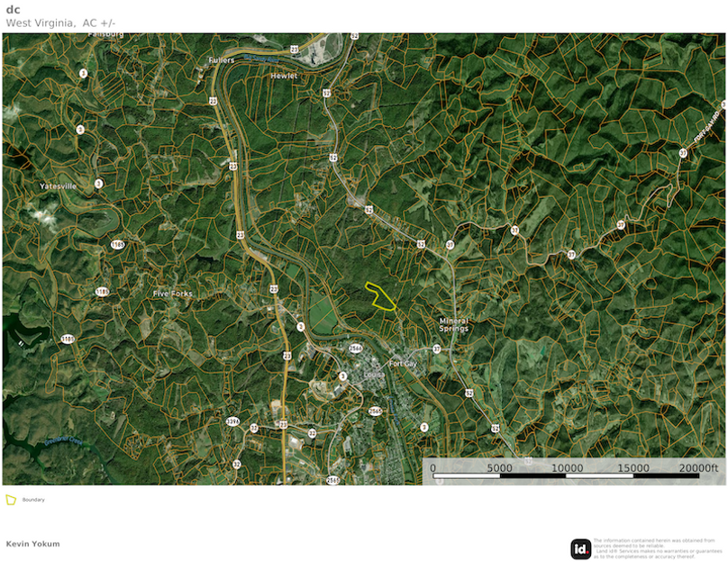Screen dimensions: 728x562
Task: Click the Route 32 shield near the bottom
Action: pos(237,465)
